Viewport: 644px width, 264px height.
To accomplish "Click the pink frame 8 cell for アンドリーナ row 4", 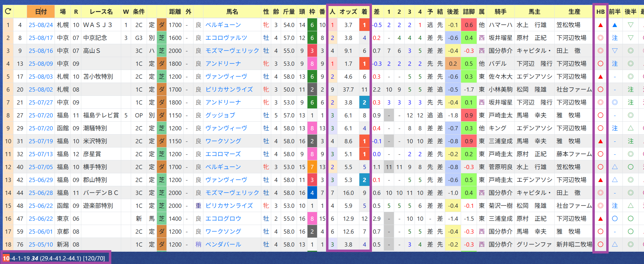I will tap(312, 64).
